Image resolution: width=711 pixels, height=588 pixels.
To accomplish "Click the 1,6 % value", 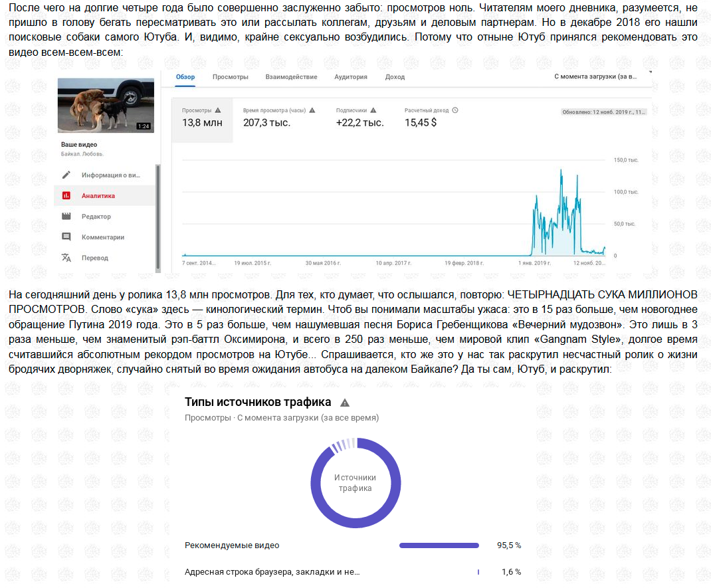I will [x=512, y=572].
